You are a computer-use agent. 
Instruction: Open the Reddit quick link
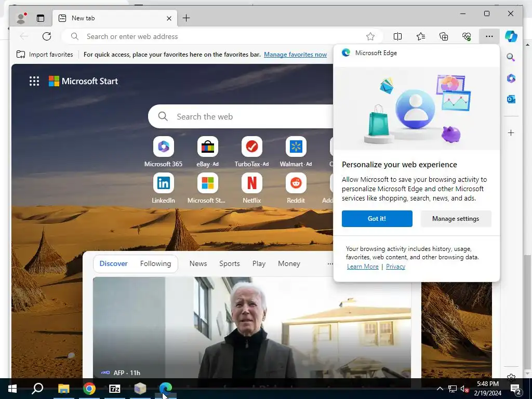coord(296,188)
